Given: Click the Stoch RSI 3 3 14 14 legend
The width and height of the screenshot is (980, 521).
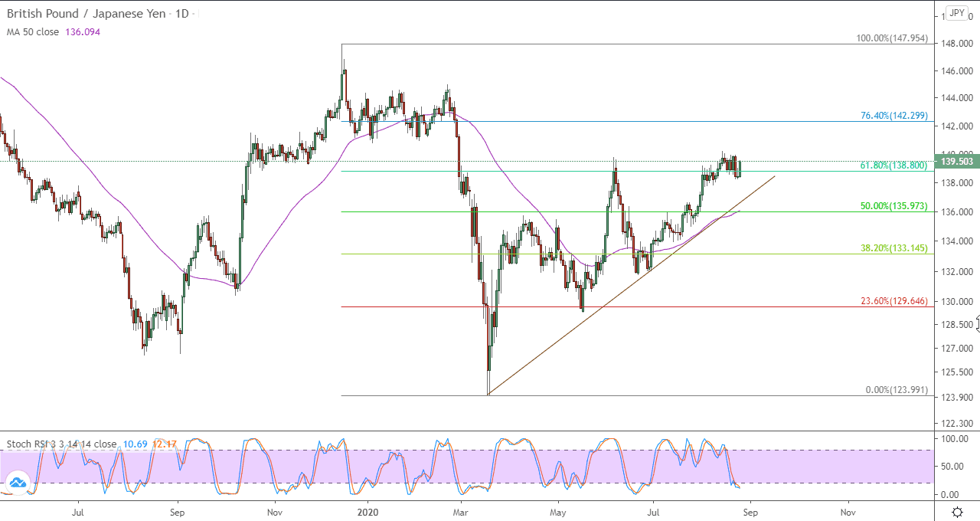Looking at the screenshot, I should pyautogui.click(x=62, y=444).
